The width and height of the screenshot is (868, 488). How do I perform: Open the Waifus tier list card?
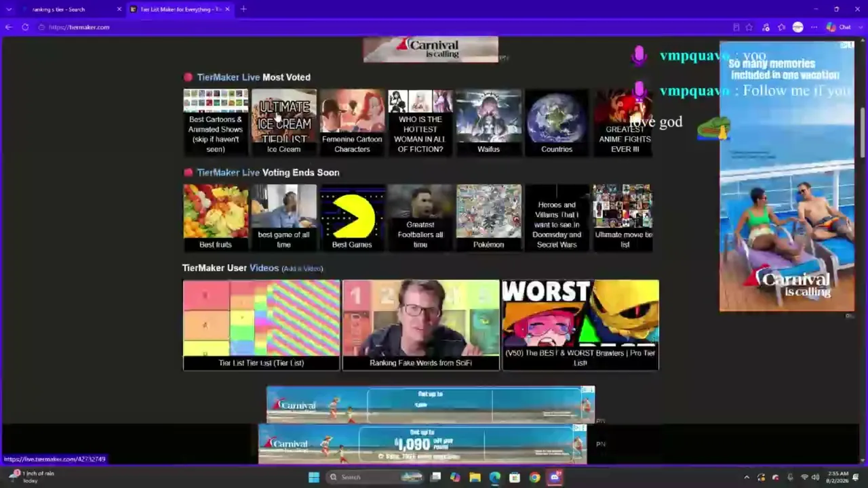point(488,122)
